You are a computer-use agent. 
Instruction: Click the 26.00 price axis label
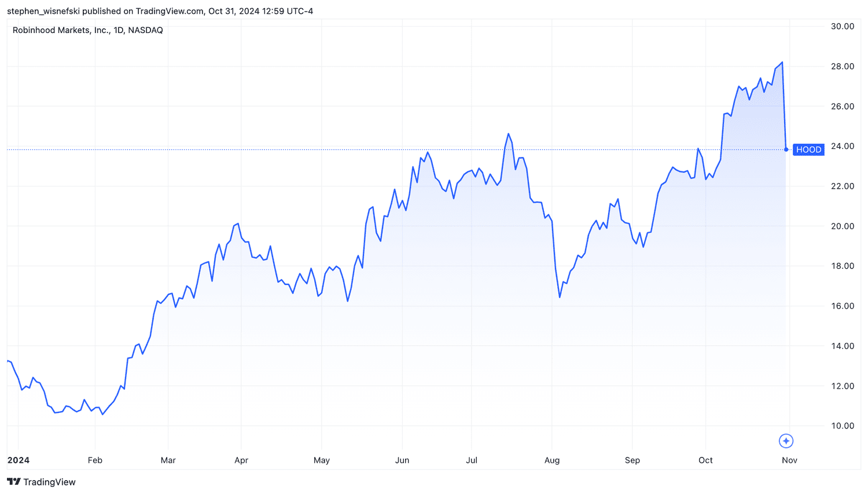843,106
